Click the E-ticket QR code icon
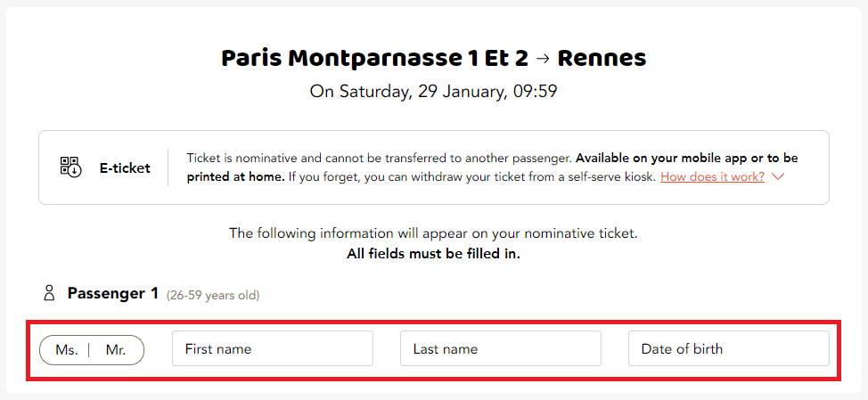 [x=71, y=167]
